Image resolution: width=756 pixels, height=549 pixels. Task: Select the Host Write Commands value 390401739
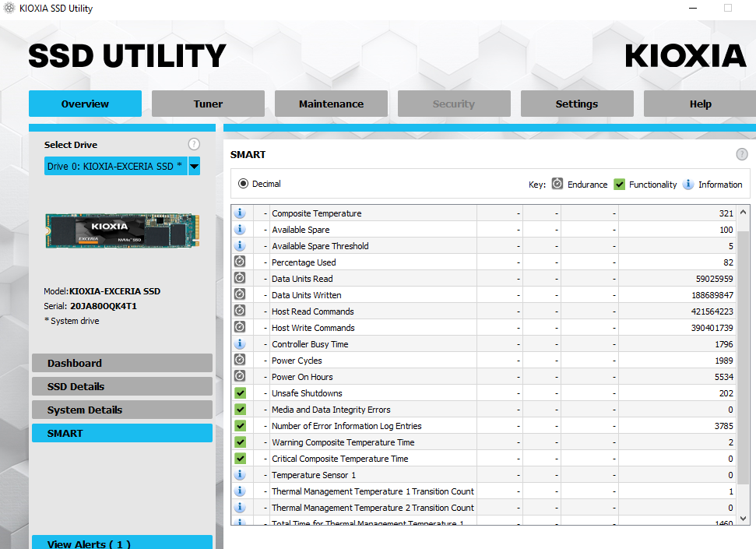coord(712,328)
